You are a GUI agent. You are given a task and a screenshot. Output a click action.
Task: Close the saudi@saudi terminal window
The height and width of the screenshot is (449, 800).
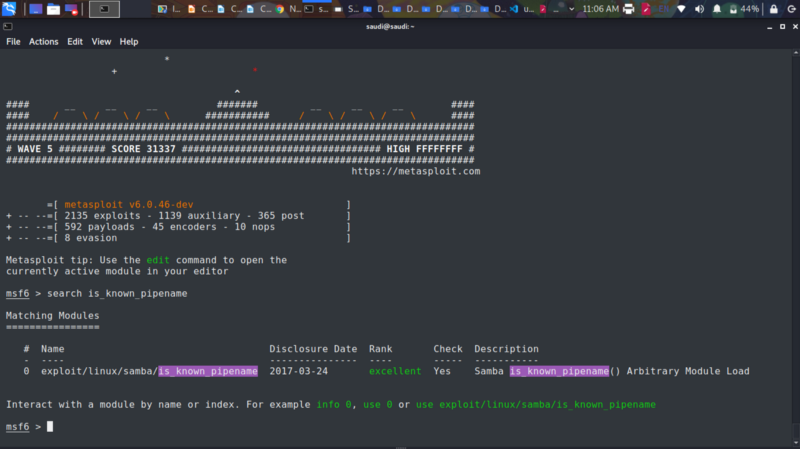795,27
